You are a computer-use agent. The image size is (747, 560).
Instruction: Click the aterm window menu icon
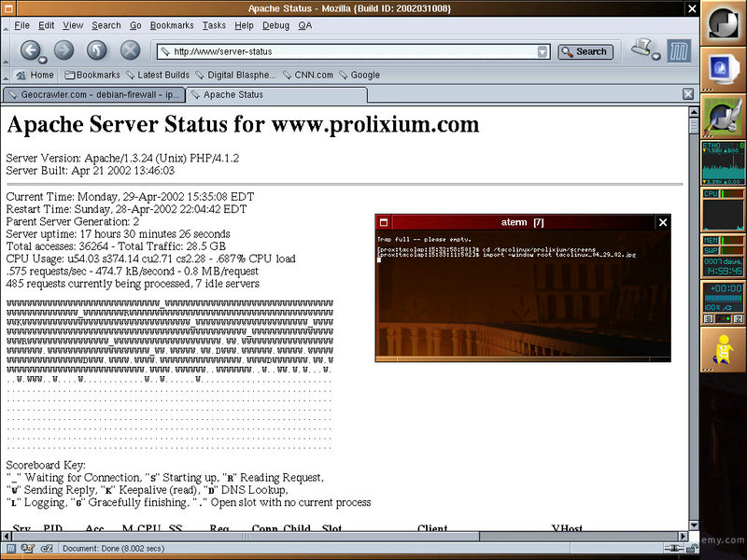coord(384,222)
